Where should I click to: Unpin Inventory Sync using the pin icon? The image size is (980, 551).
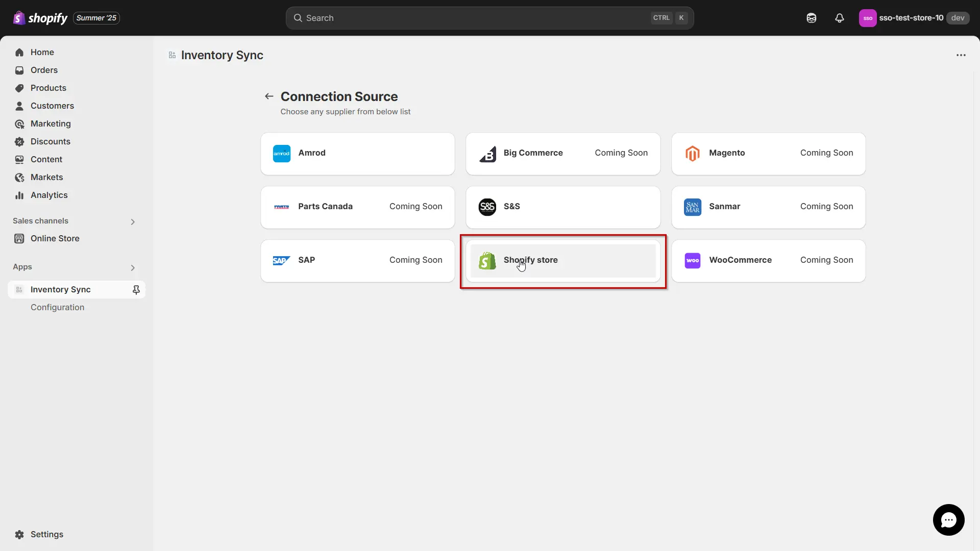click(136, 290)
